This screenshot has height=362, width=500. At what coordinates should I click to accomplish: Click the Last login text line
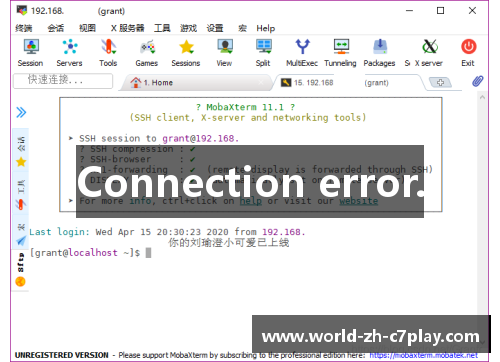tap(167, 232)
